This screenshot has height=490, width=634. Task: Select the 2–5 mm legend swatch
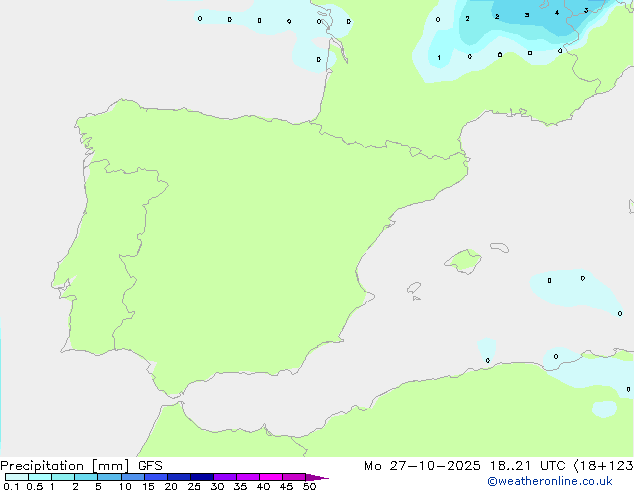(86, 477)
